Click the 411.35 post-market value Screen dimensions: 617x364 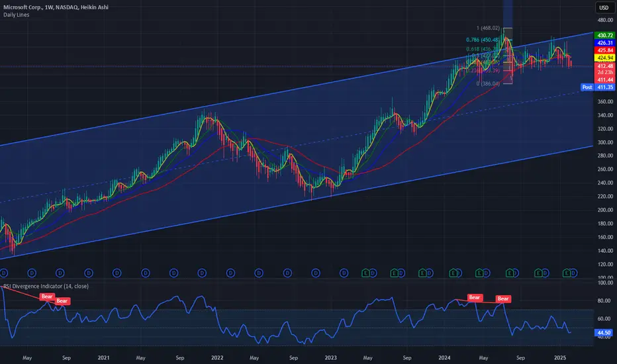[x=605, y=87]
